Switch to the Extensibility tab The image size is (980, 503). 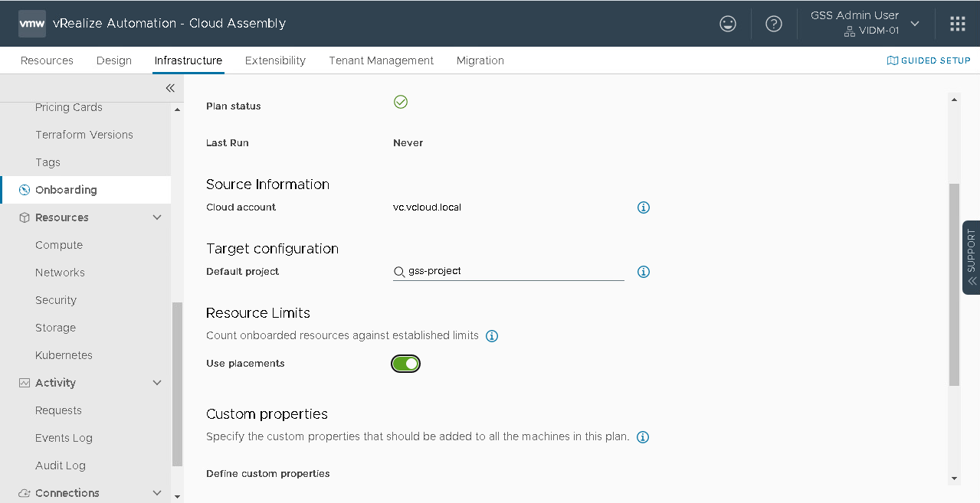[x=275, y=60]
